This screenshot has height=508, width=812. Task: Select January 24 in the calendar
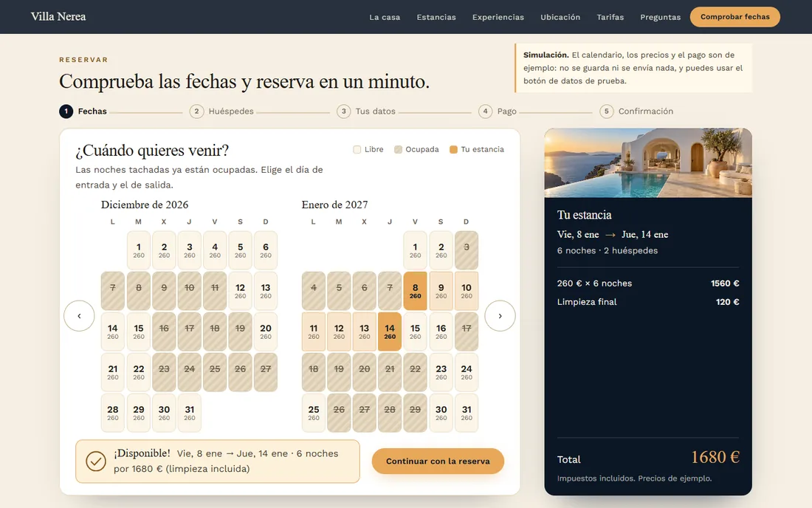click(466, 372)
